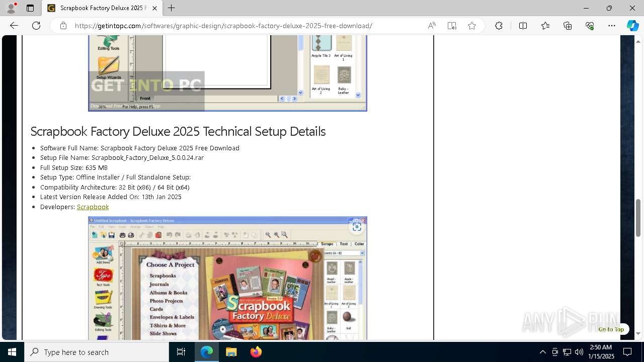The width and height of the screenshot is (644, 362).
Task: Open Browser essentials heart icon
Action: click(590, 26)
